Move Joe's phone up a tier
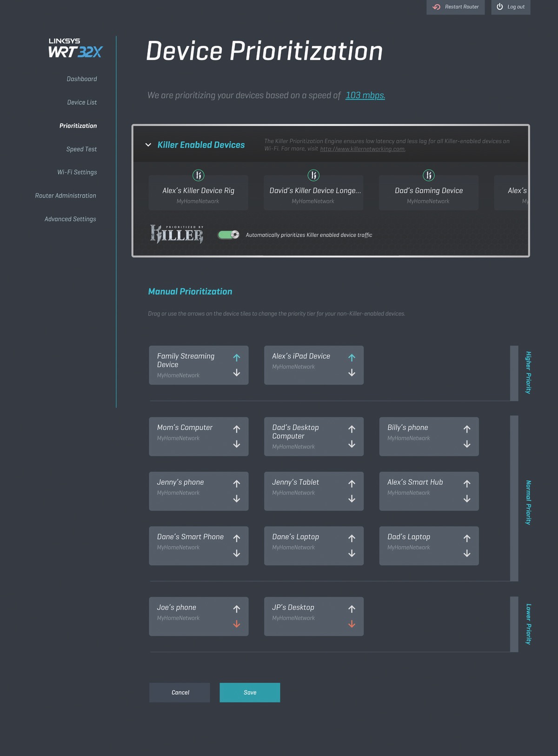The height and width of the screenshot is (756, 558). coord(236,609)
